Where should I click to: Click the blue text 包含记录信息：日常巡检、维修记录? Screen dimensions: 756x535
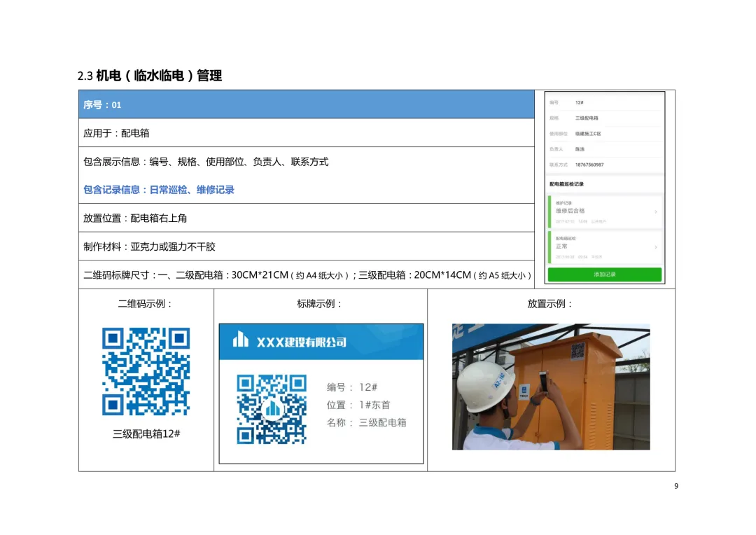[x=159, y=190]
